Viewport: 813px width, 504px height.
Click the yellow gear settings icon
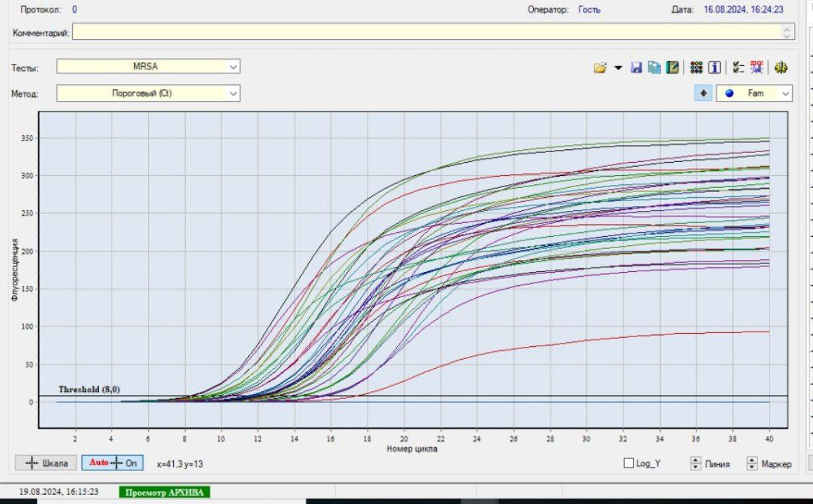(x=781, y=67)
